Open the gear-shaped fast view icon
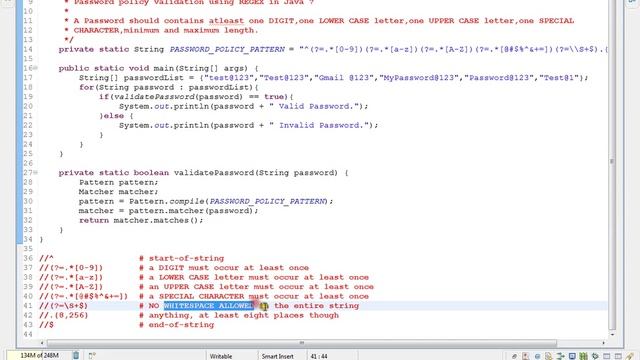Screen dimensions: 640x360 (x=595, y=356)
